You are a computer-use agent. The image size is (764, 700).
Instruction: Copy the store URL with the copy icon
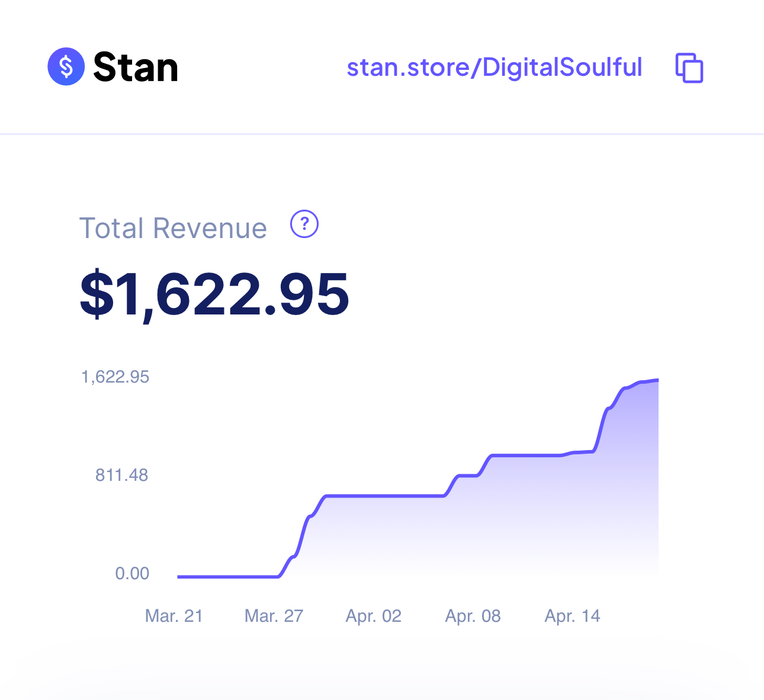[x=689, y=68]
